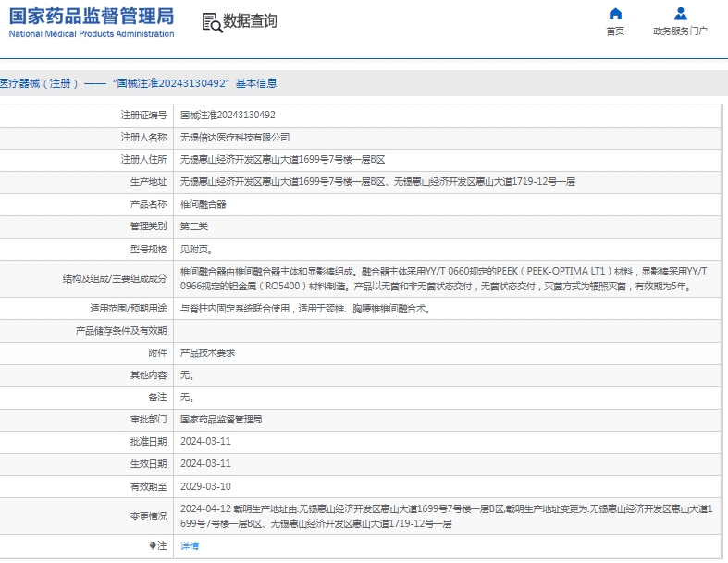
Task: Click 国家药品监督管理局 approval department value
Action: (x=221, y=420)
